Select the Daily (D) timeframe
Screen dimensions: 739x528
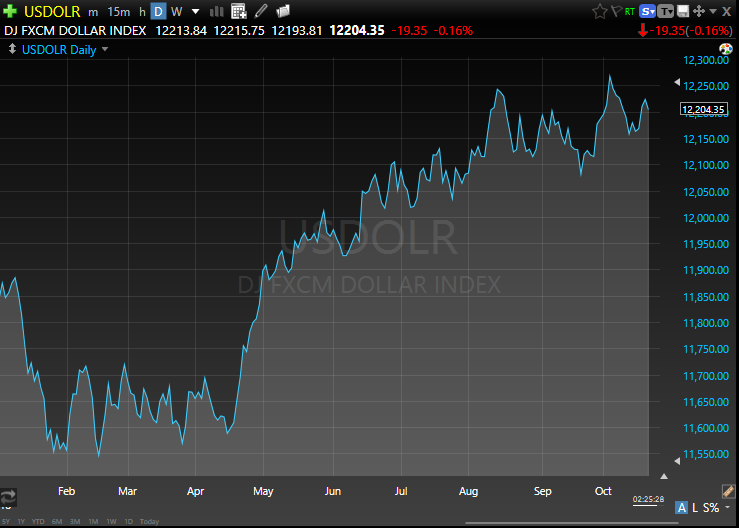(x=158, y=11)
